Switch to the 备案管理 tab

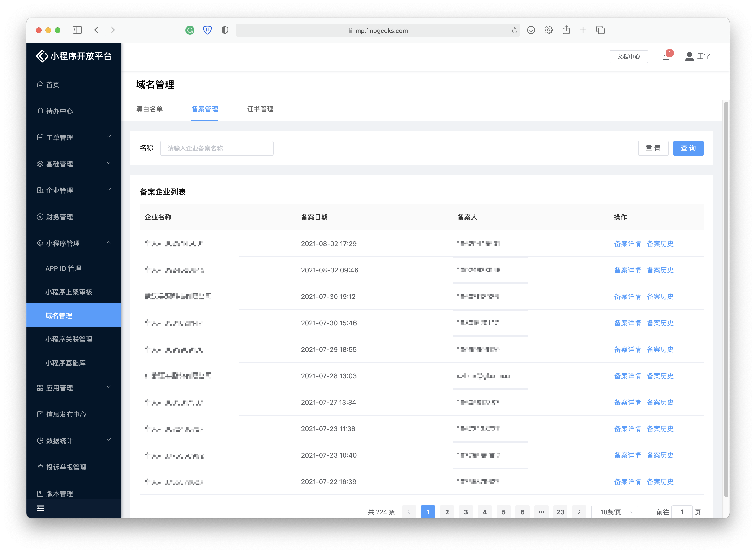pos(205,109)
